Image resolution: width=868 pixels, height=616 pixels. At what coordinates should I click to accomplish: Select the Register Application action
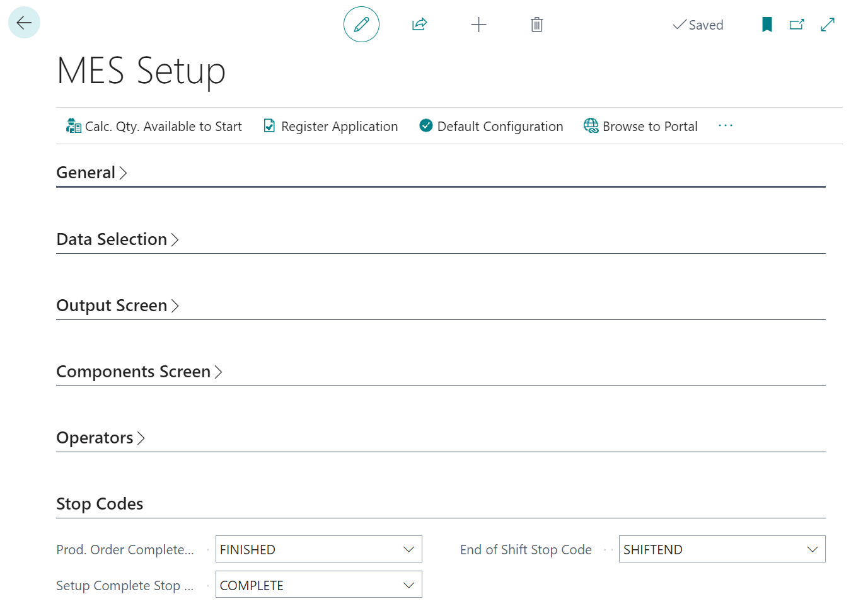[331, 127]
